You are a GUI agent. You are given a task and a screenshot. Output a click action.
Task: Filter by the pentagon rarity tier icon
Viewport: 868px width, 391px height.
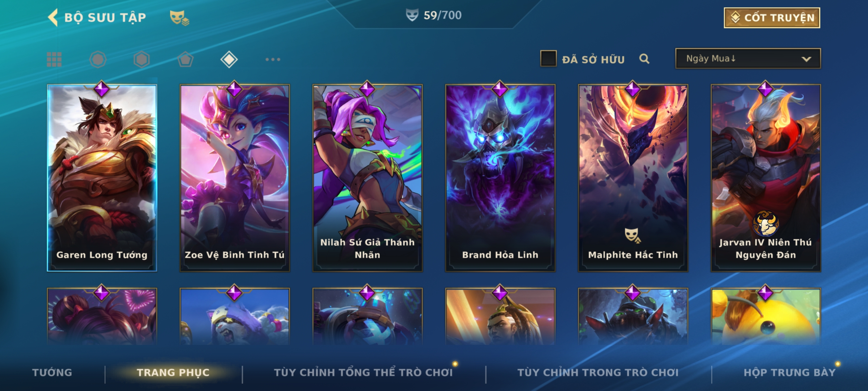pos(185,59)
